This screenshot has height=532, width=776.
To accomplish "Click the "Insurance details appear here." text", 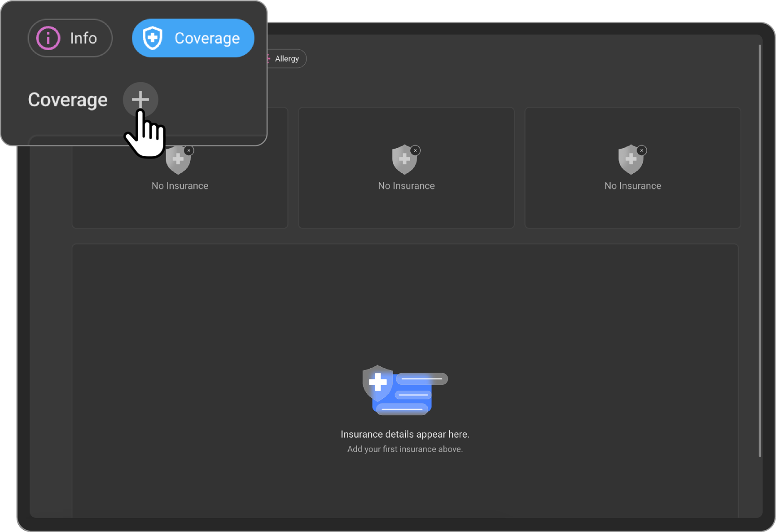I will (x=405, y=434).
